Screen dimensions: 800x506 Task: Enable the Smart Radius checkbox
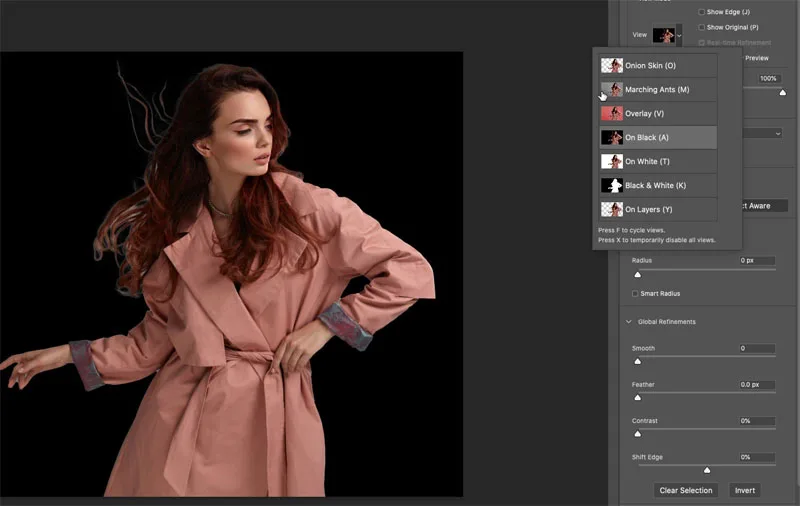(636, 294)
